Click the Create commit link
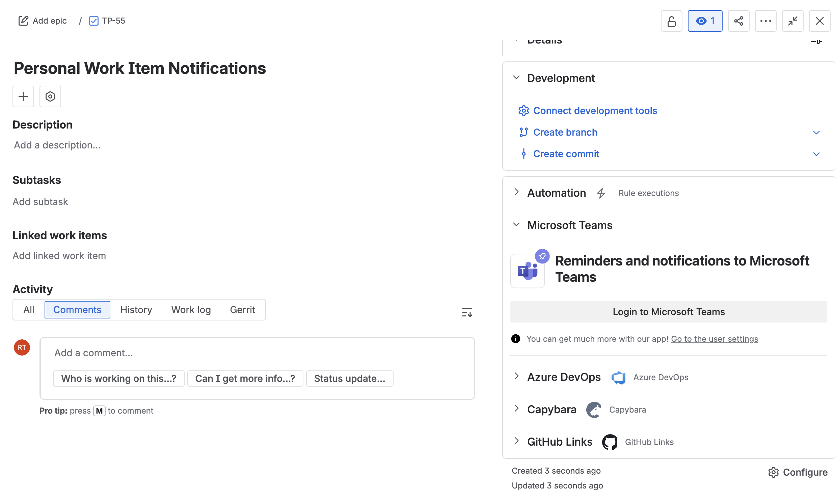The width and height of the screenshot is (835, 504). [566, 154]
